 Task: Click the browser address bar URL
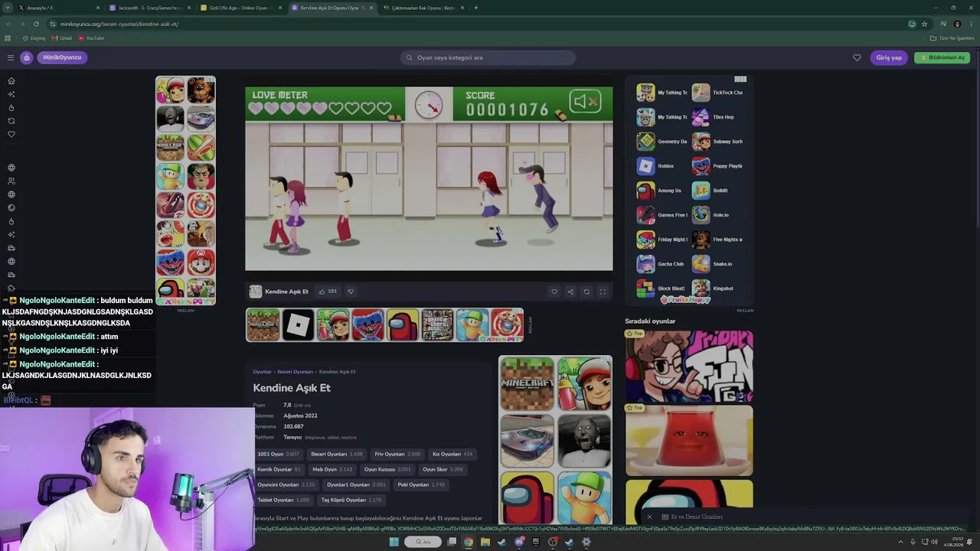click(119, 24)
